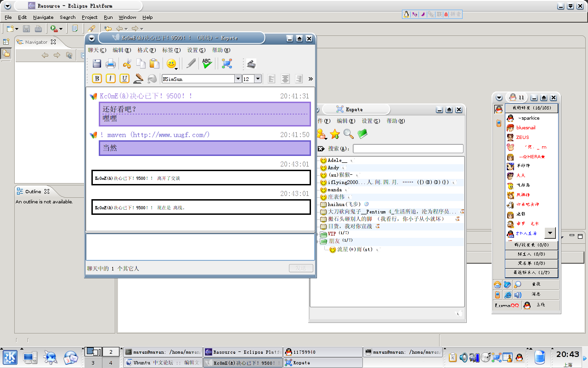Viewport: 588px width, 368px height.
Task: Click the blue network nodes icon in chat toolbar
Action: click(x=226, y=64)
